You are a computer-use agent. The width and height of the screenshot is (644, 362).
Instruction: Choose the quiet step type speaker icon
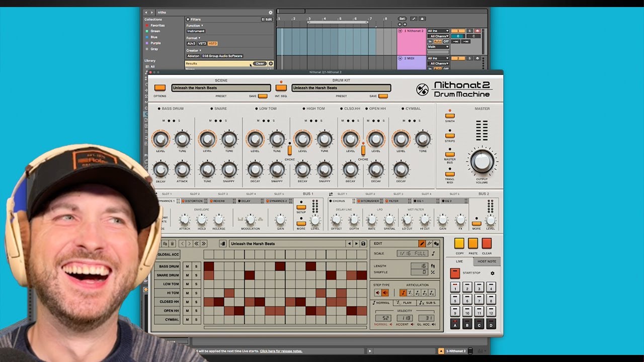tap(377, 293)
